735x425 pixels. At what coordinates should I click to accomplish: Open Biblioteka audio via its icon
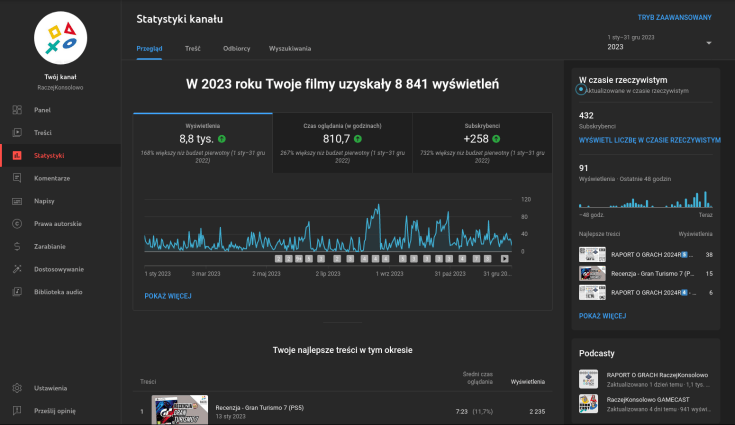pyautogui.click(x=17, y=292)
